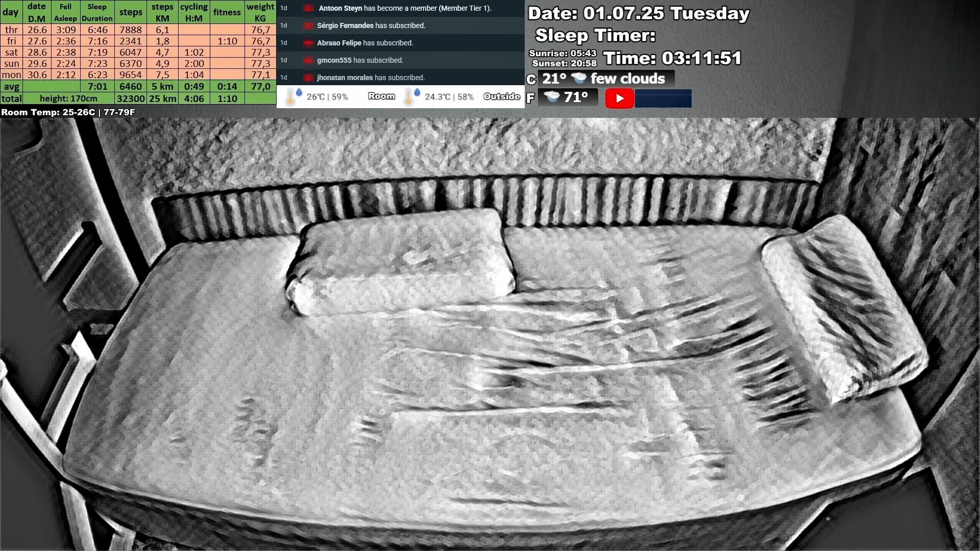Viewport: 980px width, 551px height.
Task: Click the 'thr' day cell
Action: (x=11, y=30)
